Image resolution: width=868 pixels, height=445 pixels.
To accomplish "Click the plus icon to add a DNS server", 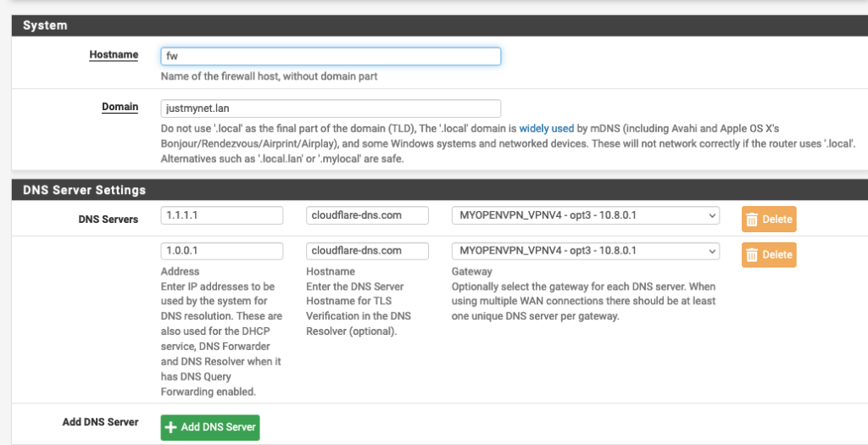I will [171, 427].
